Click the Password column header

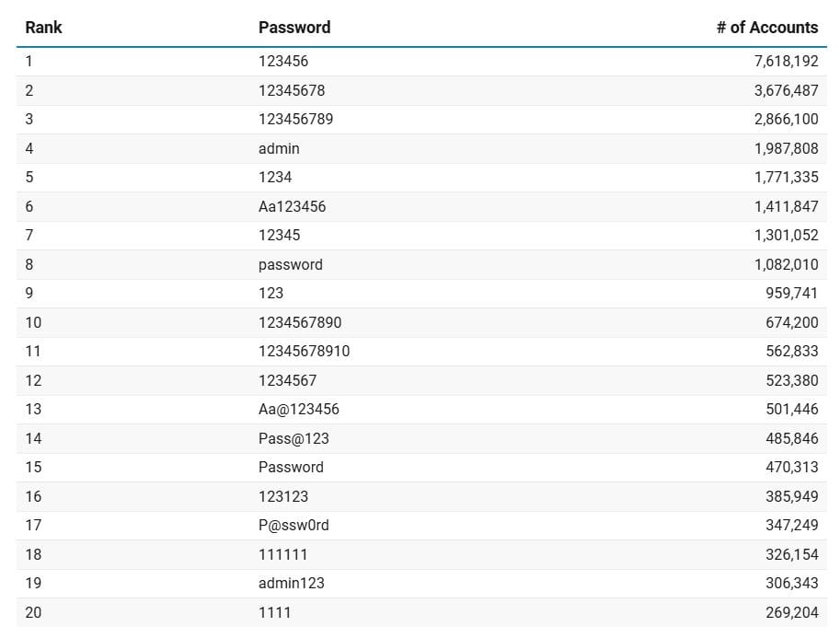pyautogui.click(x=294, y=28)
